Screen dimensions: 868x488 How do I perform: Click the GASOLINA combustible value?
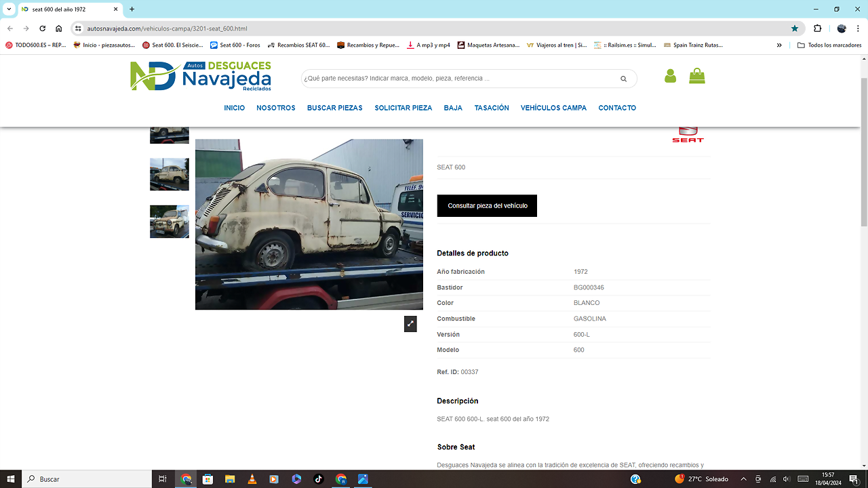click(x=590, y=319)
